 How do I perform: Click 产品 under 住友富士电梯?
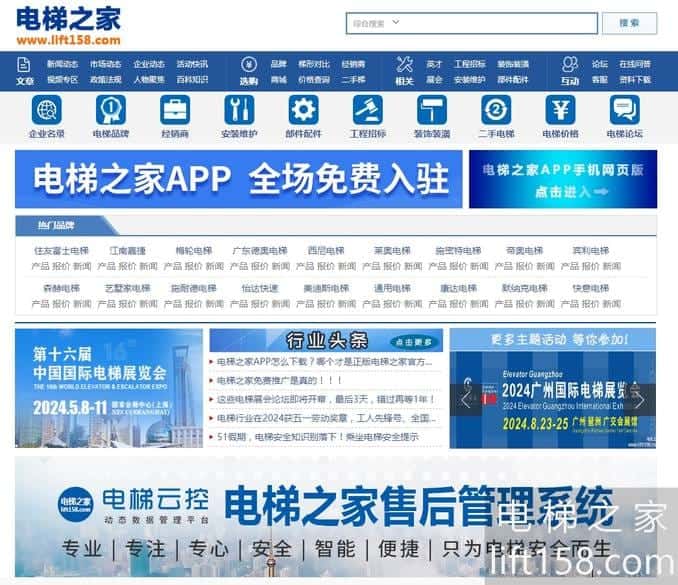[40, 266]
